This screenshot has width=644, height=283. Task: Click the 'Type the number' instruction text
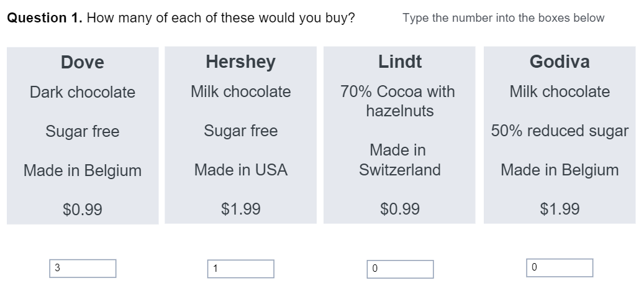(503, 18)
